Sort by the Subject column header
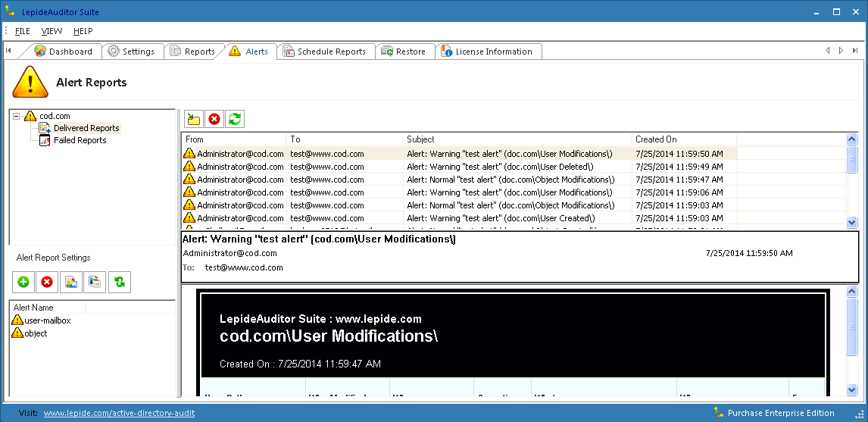 click(x=517, y=139)
